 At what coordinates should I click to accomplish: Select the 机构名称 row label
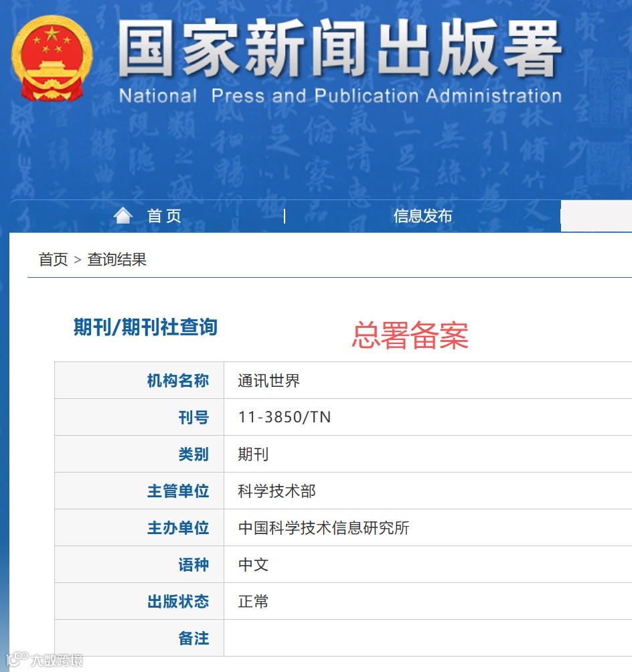178,381
